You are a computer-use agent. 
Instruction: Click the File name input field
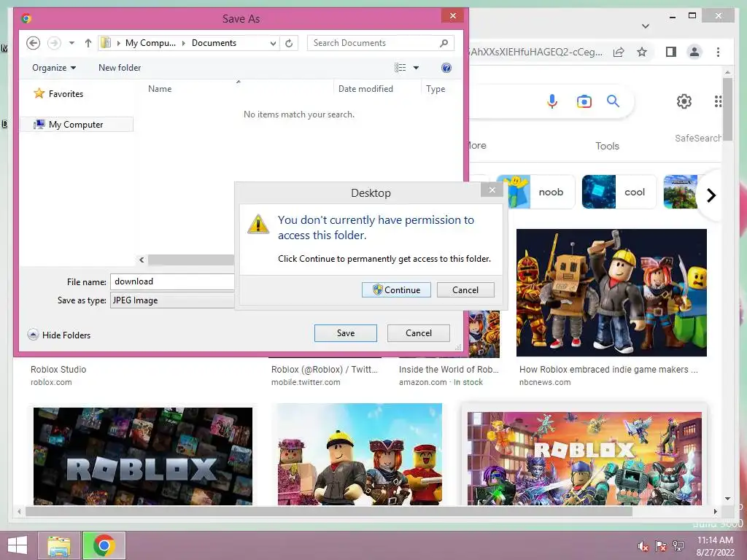click(172, 281)
